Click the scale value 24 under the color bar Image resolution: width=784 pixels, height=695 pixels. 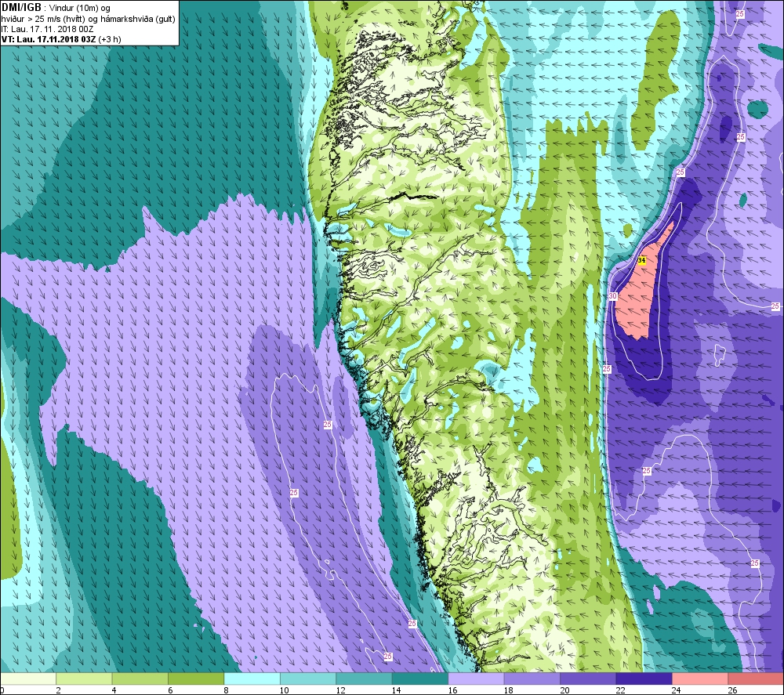point(677,690)
